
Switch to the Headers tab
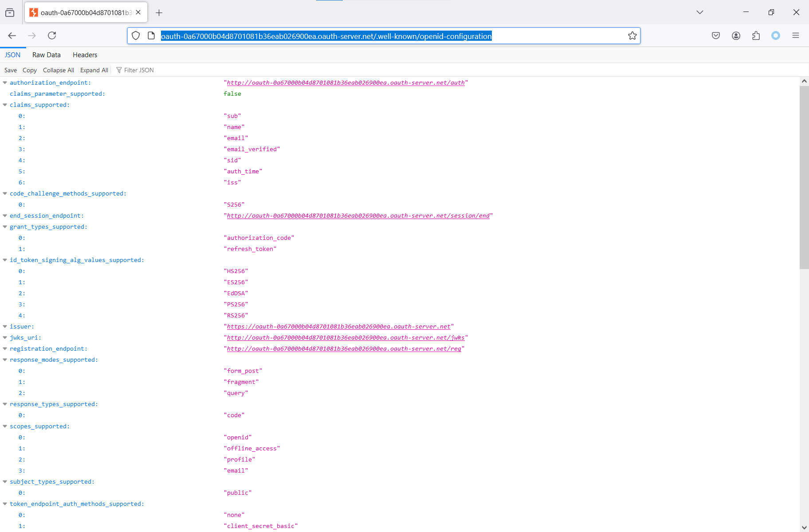click(x=85, y=55)
